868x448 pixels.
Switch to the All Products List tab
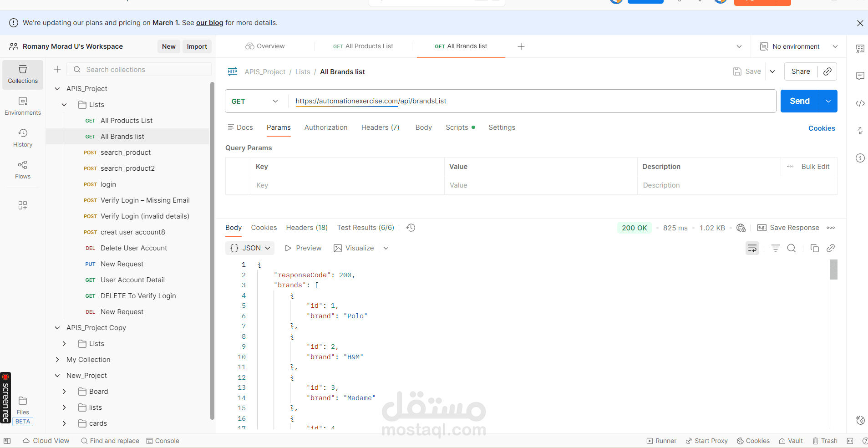[363, 46]
